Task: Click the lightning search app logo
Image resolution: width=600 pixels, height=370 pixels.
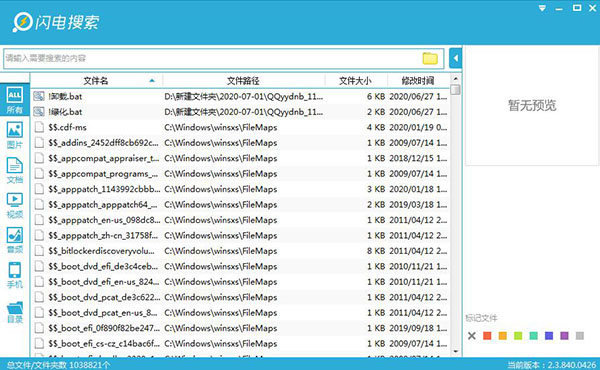Action: [56, 22]
